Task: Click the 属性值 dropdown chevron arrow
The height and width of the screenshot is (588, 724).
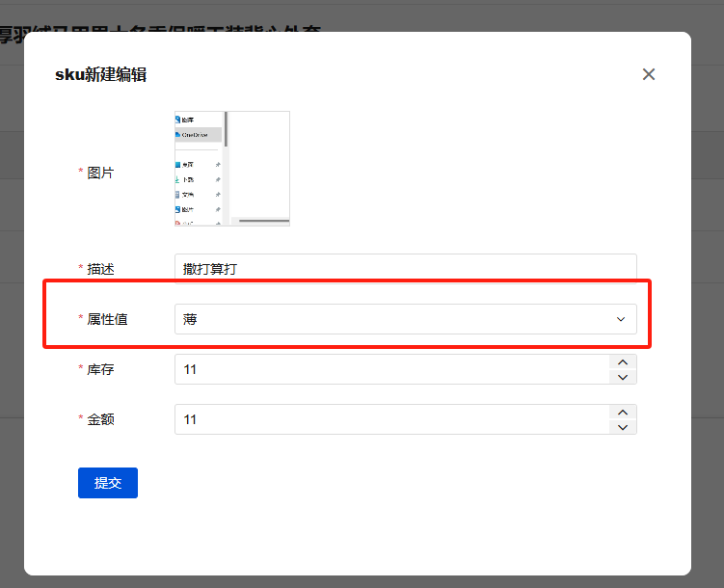Action: point(621,319)
